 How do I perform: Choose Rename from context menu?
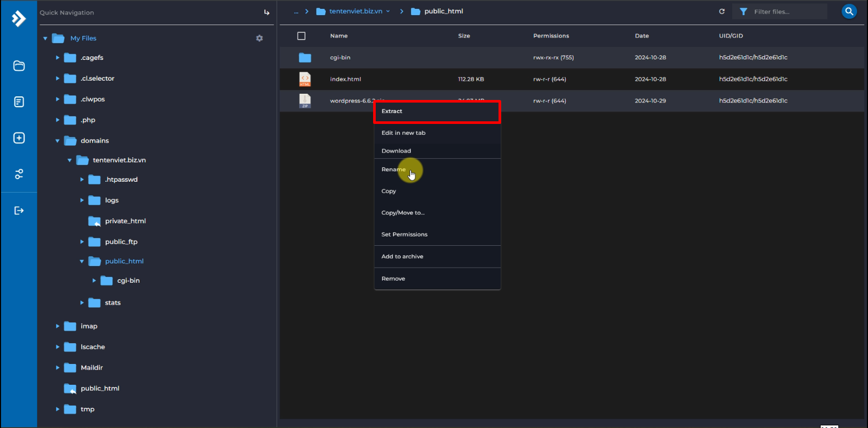437,169
